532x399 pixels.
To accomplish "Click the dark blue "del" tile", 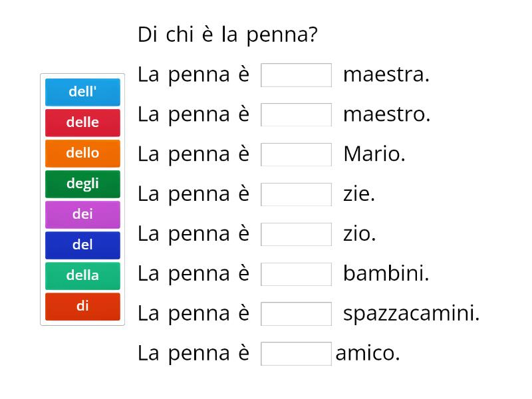I will tap(82, 245).
